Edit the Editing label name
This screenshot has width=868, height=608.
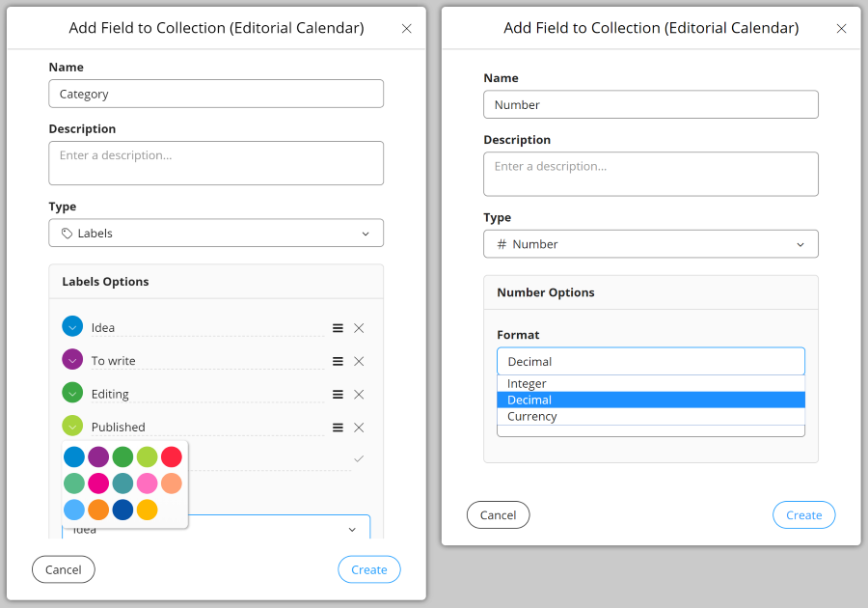207,395
